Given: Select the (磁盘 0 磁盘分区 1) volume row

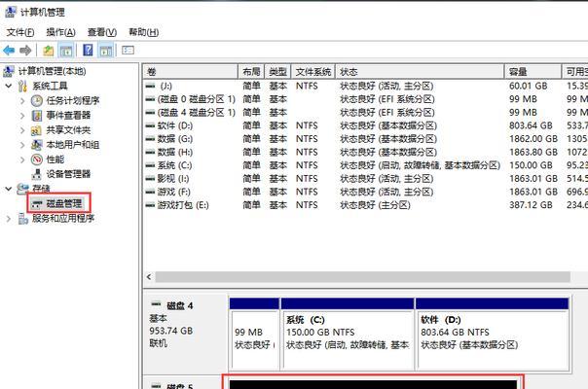Looking at the screenshot, I should (366, 99).
